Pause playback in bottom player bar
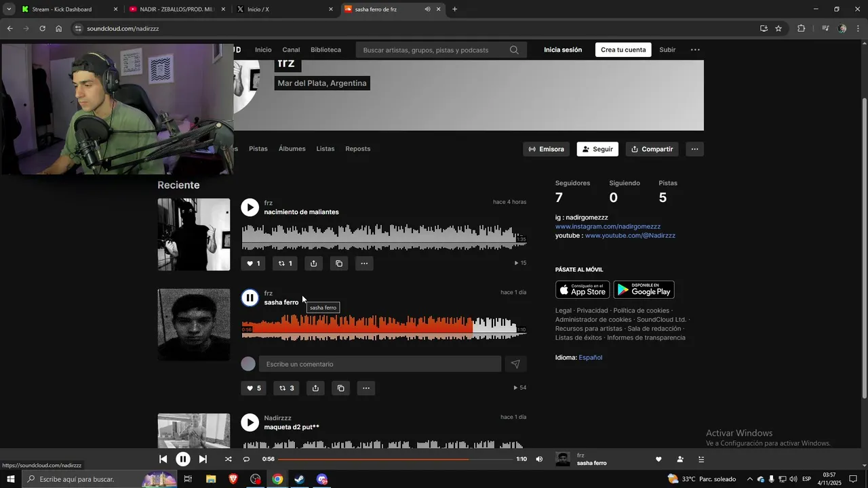868x488 pixels. [183, 459]
